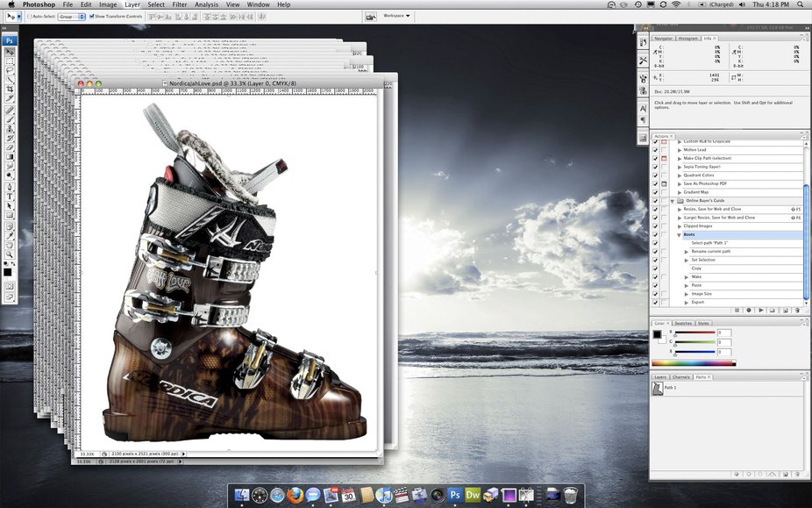Screen dimensions: 812x508
Task: Click the Photoshop icon in the Dock
Action: click(455, 495)
